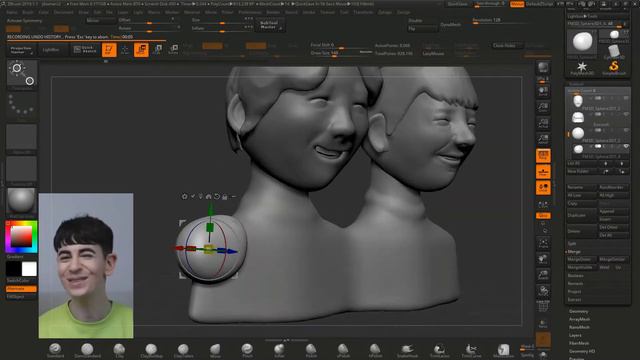Click AAHalf icon on right shelf
The width and height of the screenshot is (640, 360).
point(543,139)
